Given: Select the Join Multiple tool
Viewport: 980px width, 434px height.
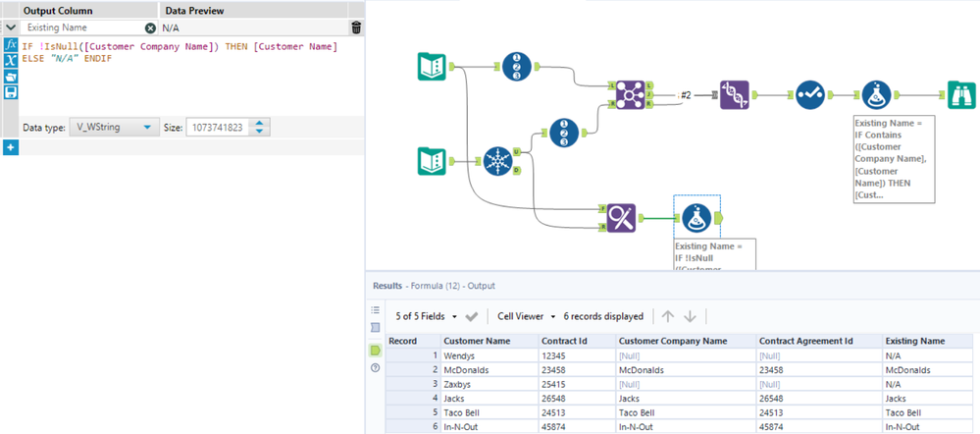Looking at the screenshot, I should [630, 94].
